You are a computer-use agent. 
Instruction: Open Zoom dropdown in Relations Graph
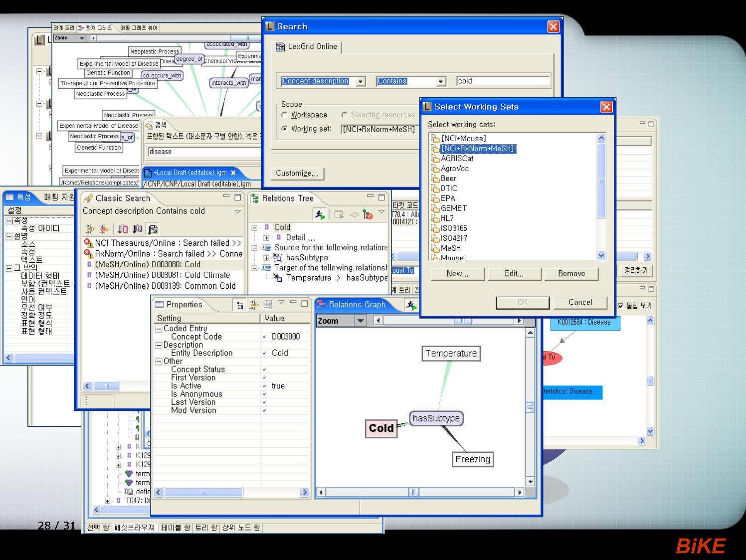361,321
